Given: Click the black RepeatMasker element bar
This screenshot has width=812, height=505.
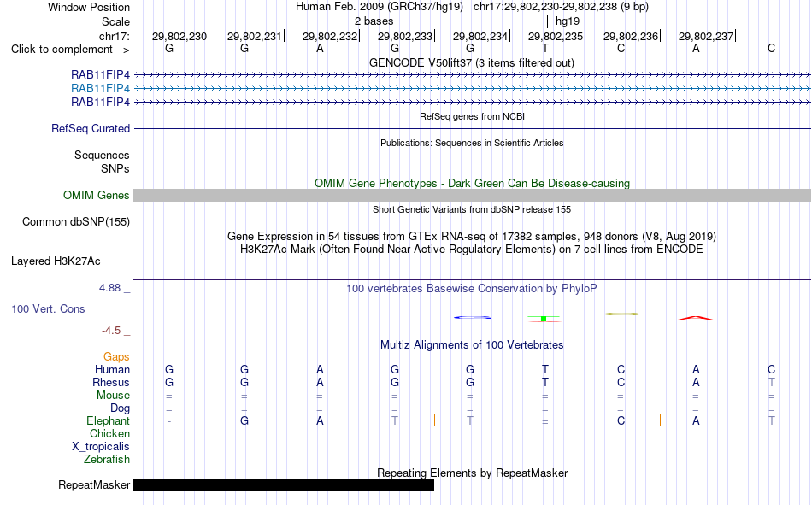Looking at the screenshot, I should [x=284, y=484].
